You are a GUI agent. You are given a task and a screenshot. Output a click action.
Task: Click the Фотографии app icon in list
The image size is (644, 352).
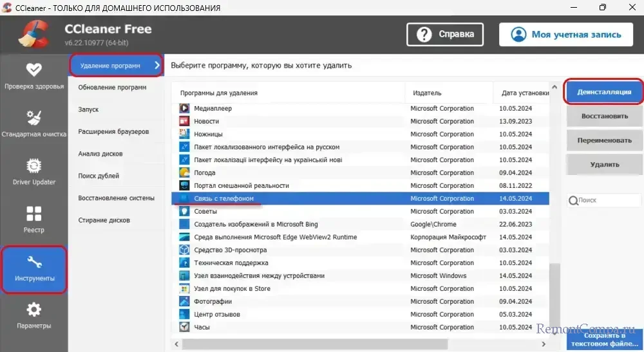184,301
